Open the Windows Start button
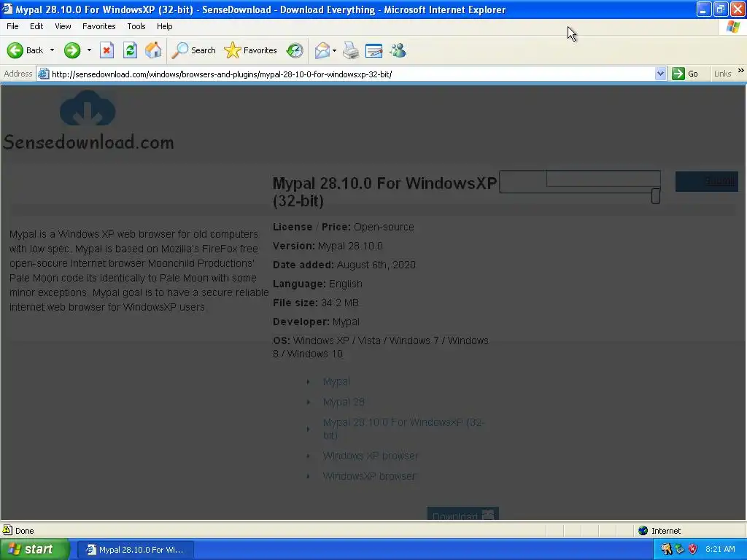The height and width of the screenshot is (560, 747). pos(34,550)
